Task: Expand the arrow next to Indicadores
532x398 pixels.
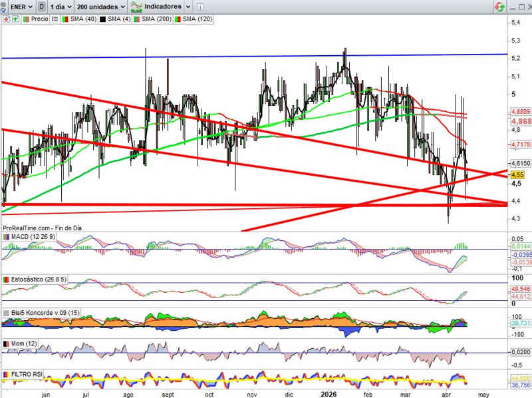Action: (x=188, y=6)
